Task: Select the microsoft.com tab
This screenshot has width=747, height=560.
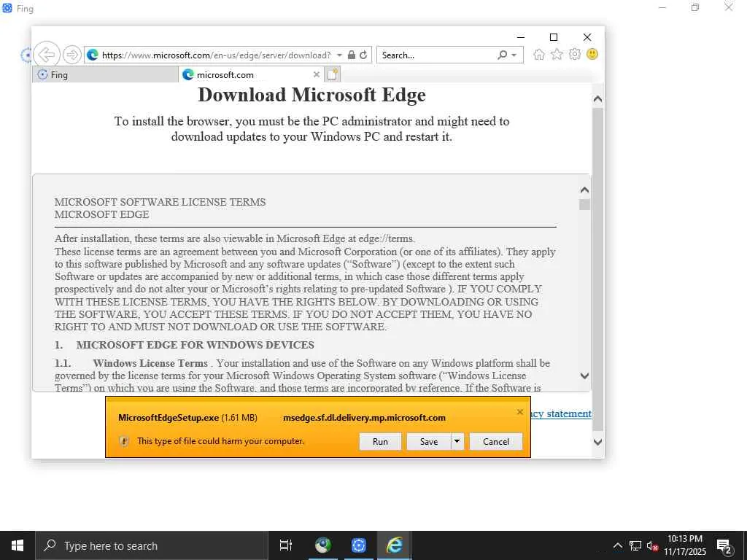Action: point(252,74)
